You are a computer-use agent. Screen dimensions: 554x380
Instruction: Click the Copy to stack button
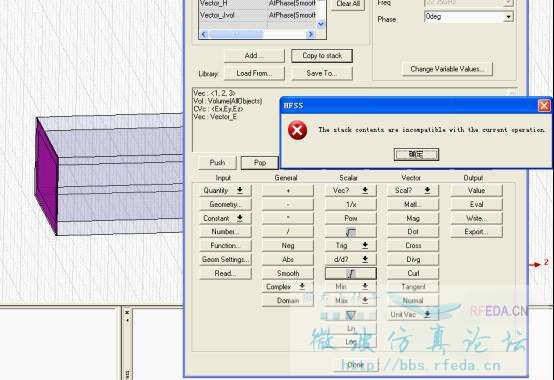point(322,56)
